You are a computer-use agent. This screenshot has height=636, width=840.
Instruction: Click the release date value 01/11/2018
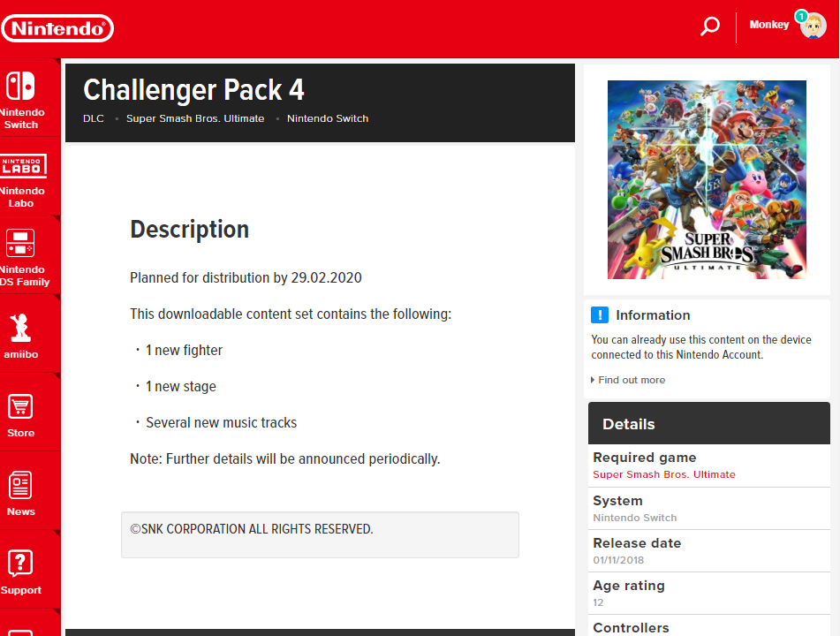pyautogui.click(x=618, y=560)
